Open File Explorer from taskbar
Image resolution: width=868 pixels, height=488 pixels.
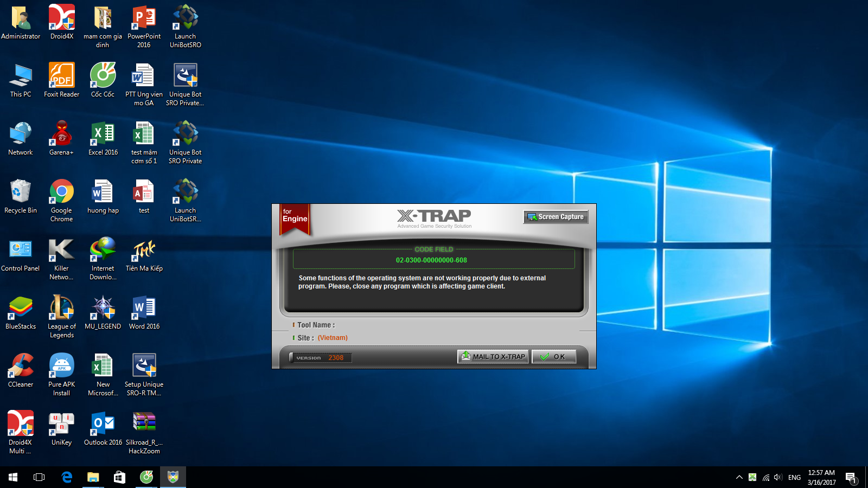coord(93,477)
